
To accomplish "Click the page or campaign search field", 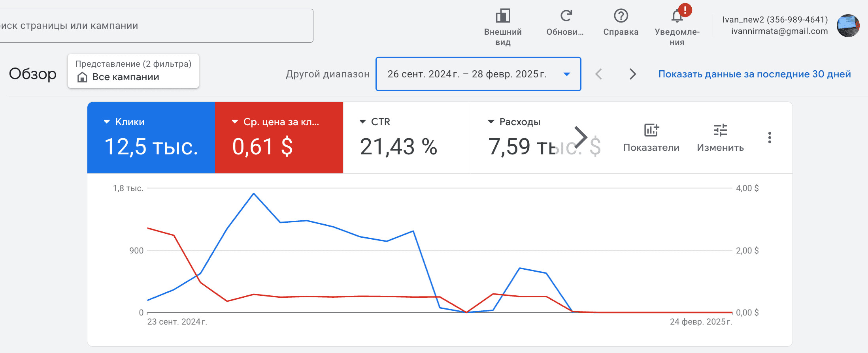I will (156, 26).
